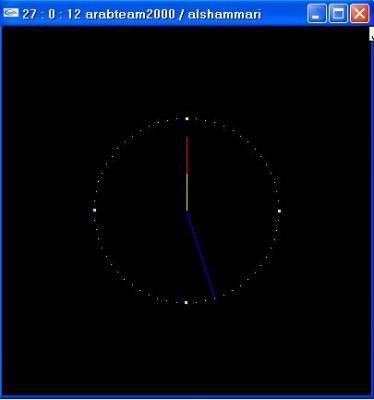374x400 pixels.
Task: Click the yellow 12 o'clock marker dot
Action: (x=187, y=119)
